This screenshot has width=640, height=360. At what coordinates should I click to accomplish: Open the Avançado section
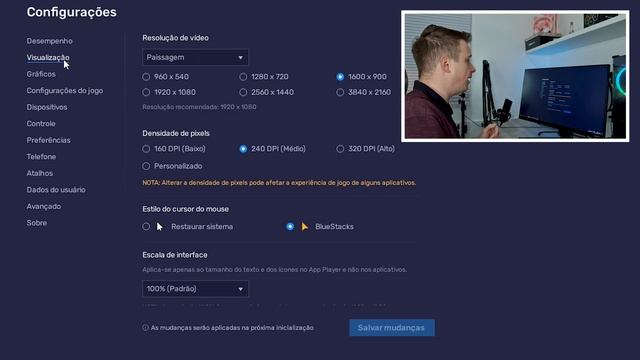(x=44, y=206)
